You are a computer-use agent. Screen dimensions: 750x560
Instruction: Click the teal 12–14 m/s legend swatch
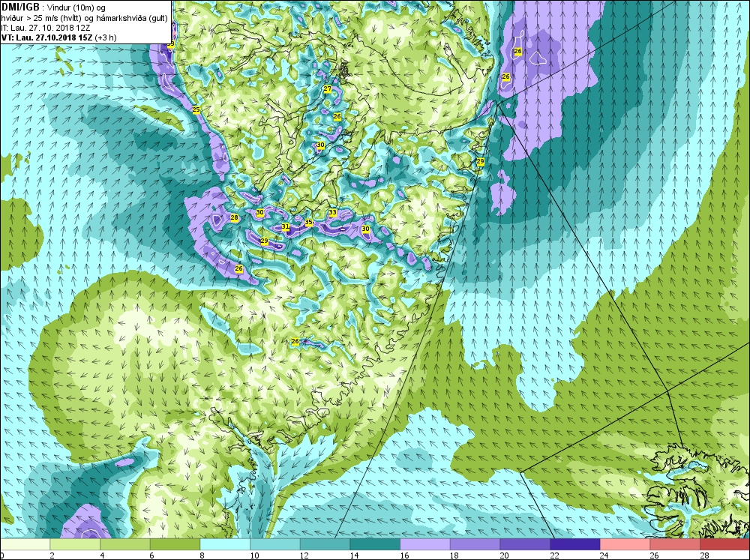[x=325, y=544]
